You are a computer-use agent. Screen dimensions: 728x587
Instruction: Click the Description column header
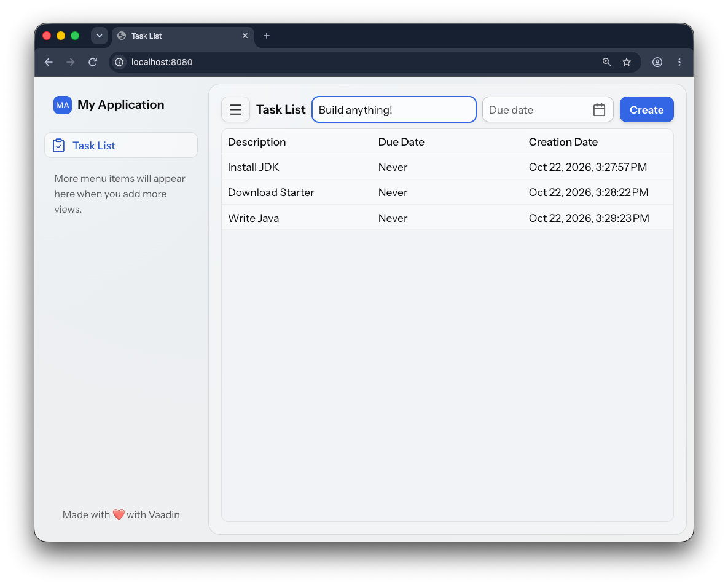point(257,142)
